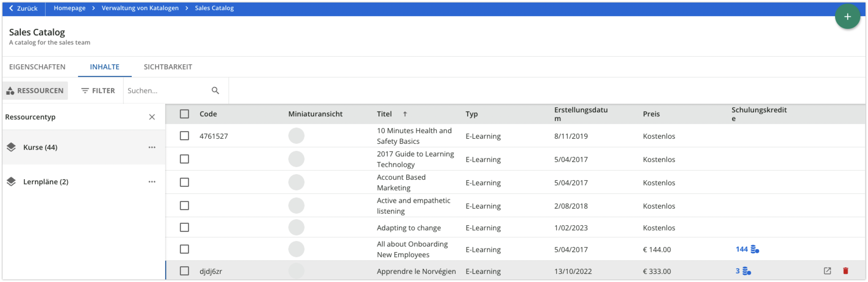Delete Apprendre le Norvégien with trash icon

(x=845, y=271)
